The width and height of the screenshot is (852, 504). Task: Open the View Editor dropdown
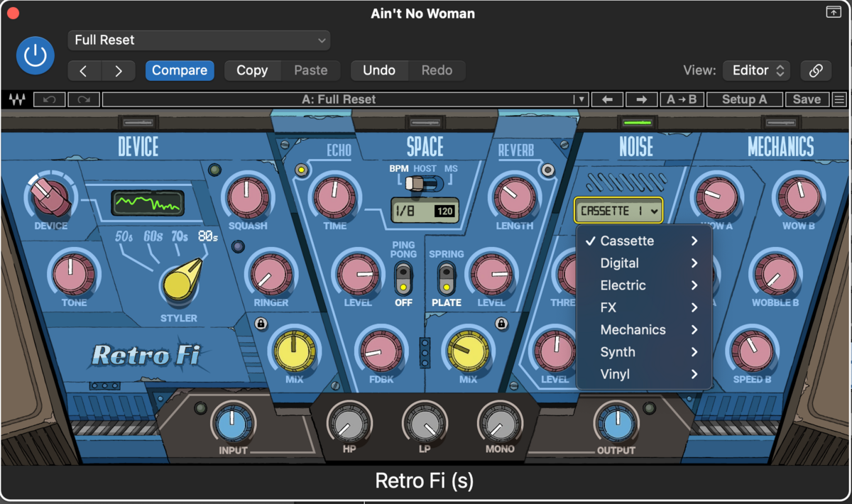point(756,70)
